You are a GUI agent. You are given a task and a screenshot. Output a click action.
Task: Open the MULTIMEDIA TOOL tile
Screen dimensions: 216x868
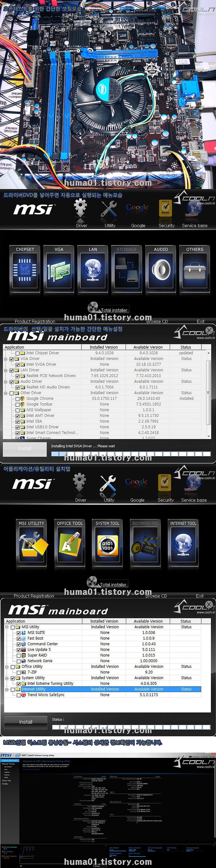coord(145,543)
